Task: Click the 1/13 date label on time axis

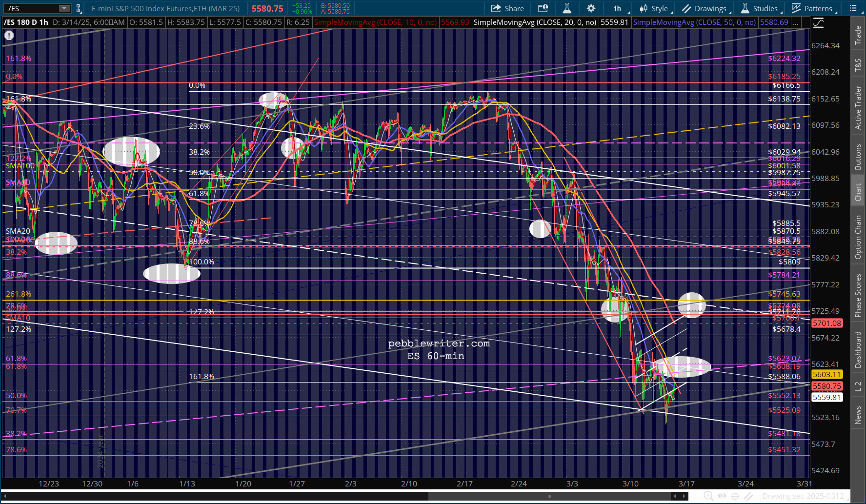Action: 187,484
